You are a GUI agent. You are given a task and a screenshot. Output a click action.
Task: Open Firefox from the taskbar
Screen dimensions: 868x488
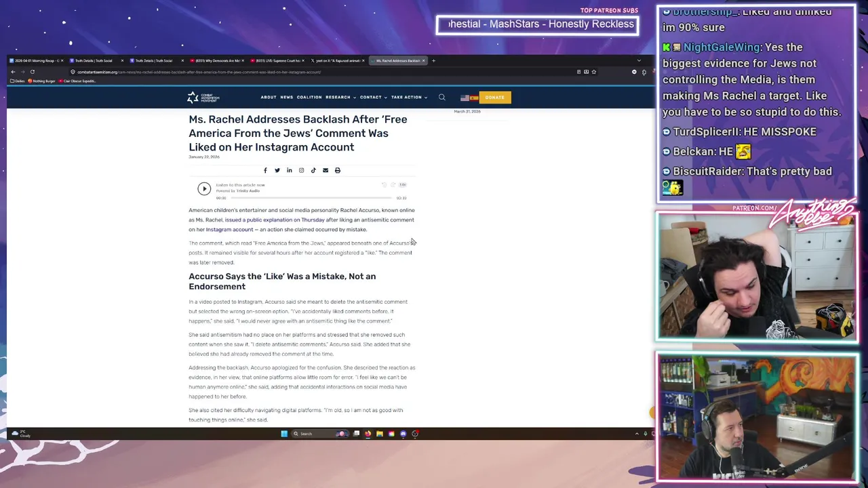point(368,434)
